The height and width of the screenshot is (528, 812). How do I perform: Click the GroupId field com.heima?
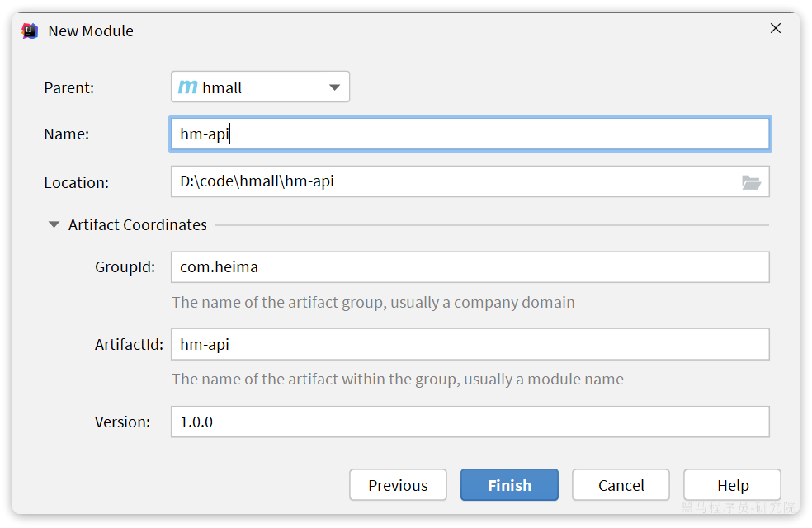pos(469,267)
